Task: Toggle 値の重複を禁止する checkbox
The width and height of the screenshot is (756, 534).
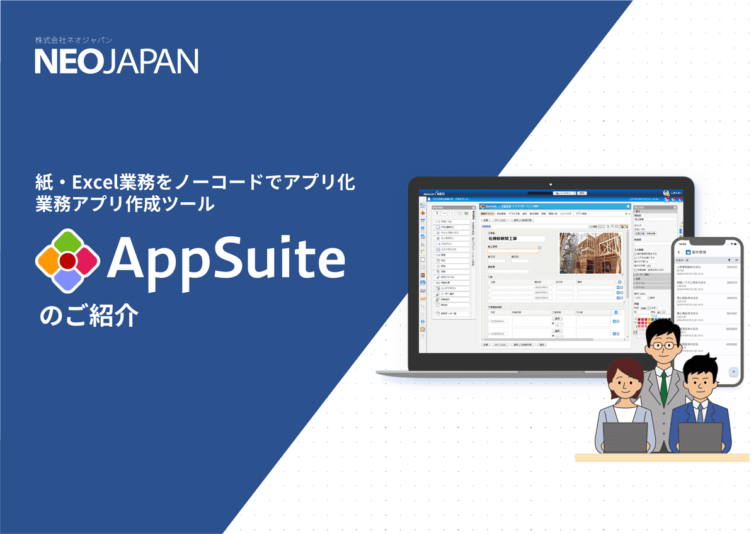Action: tap(635, 254)
